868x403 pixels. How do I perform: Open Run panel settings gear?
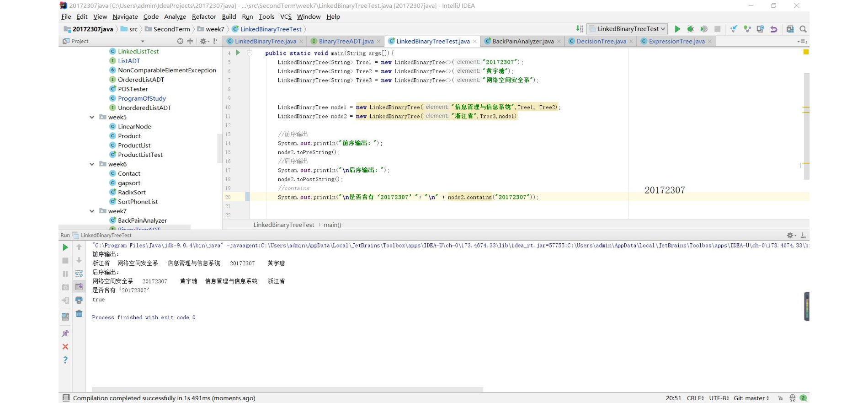pyautogui.click(x=791, y=235)
